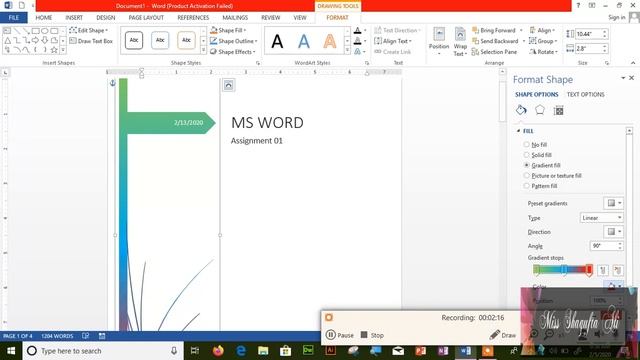Select the Solid fill option
Image resolution: width=640 pixels, height=360 pixels.
pyautogui.click(x=538, y=155)
